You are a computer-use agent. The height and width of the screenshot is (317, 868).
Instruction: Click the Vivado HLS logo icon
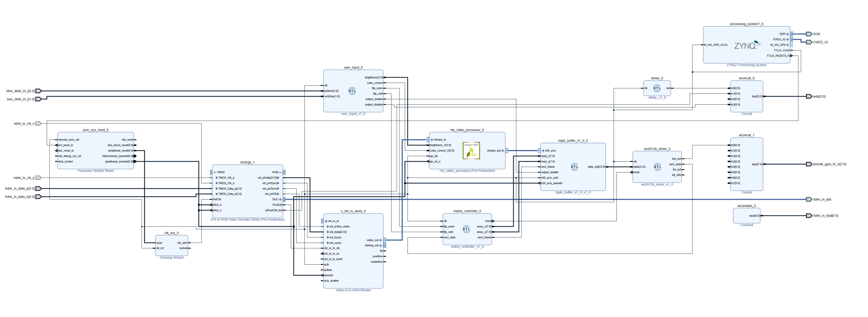tap(471, 151)
